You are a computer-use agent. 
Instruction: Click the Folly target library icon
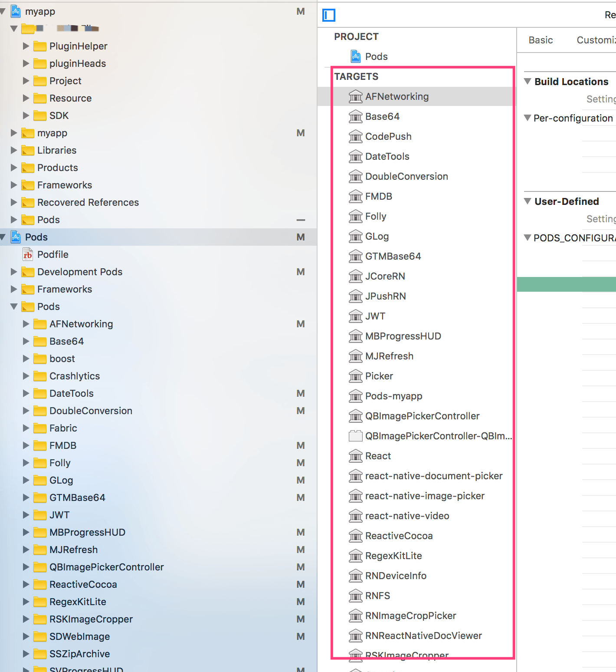coord(356,216)
